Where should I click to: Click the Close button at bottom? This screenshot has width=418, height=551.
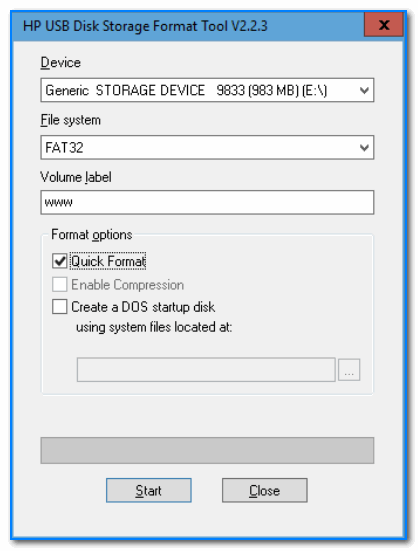point(264,490)
